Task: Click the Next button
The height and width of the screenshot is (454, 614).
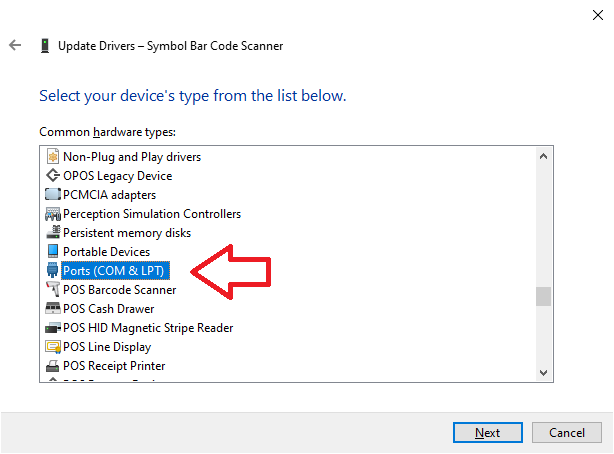Action: 488,432
